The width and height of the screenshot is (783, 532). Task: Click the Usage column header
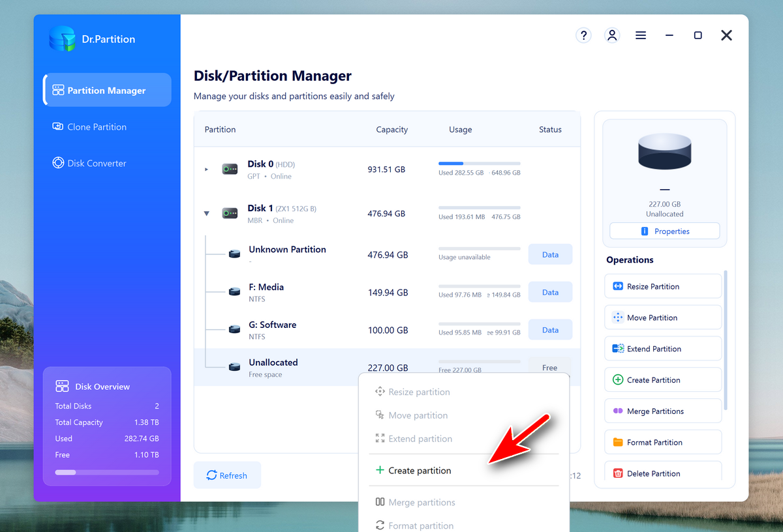(460, 129)
